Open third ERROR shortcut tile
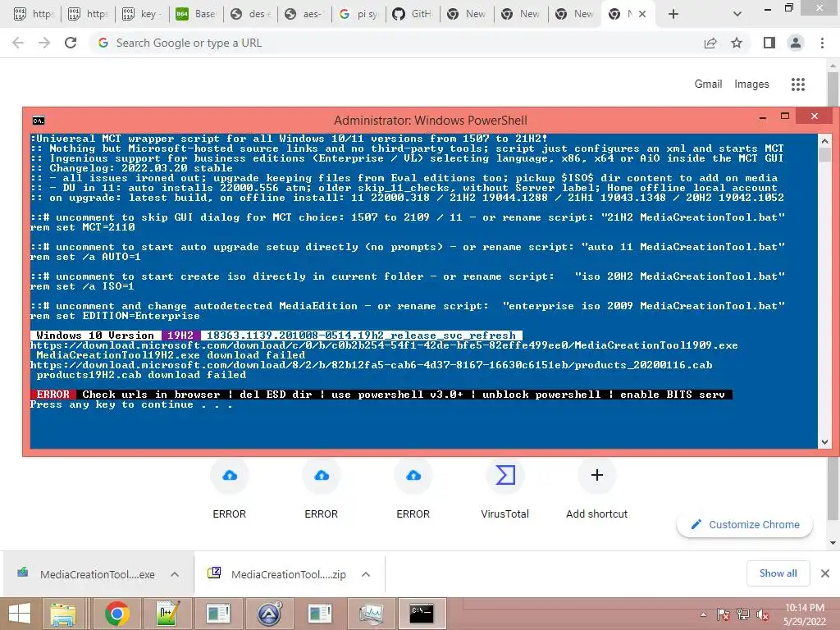The height and width of the screenshot is (630, 840). (413, 489)
